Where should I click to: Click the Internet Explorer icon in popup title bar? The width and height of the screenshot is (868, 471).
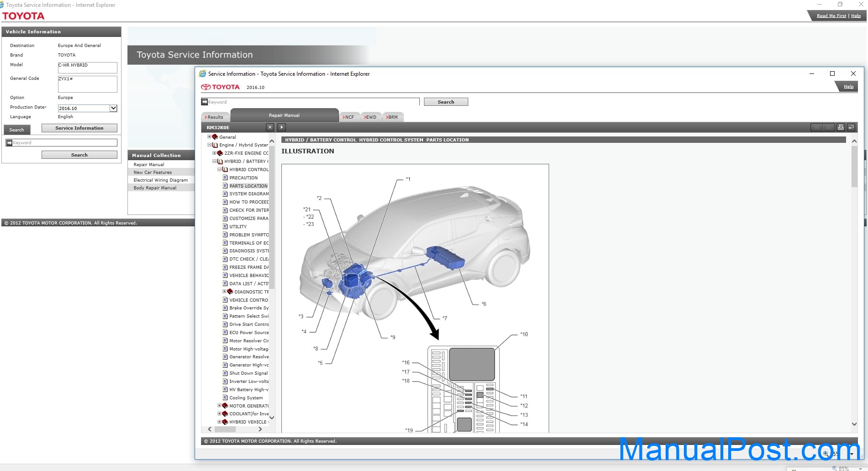(202, 74)
